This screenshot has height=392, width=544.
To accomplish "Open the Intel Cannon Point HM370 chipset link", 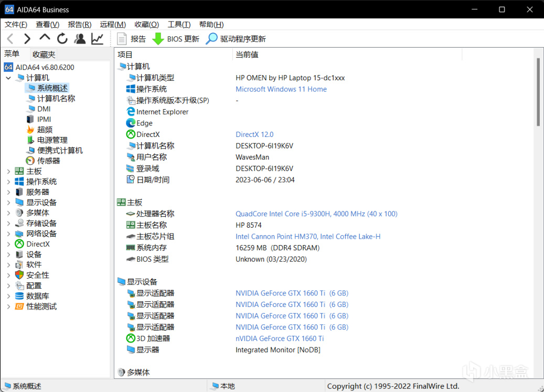I will (308, 237).
